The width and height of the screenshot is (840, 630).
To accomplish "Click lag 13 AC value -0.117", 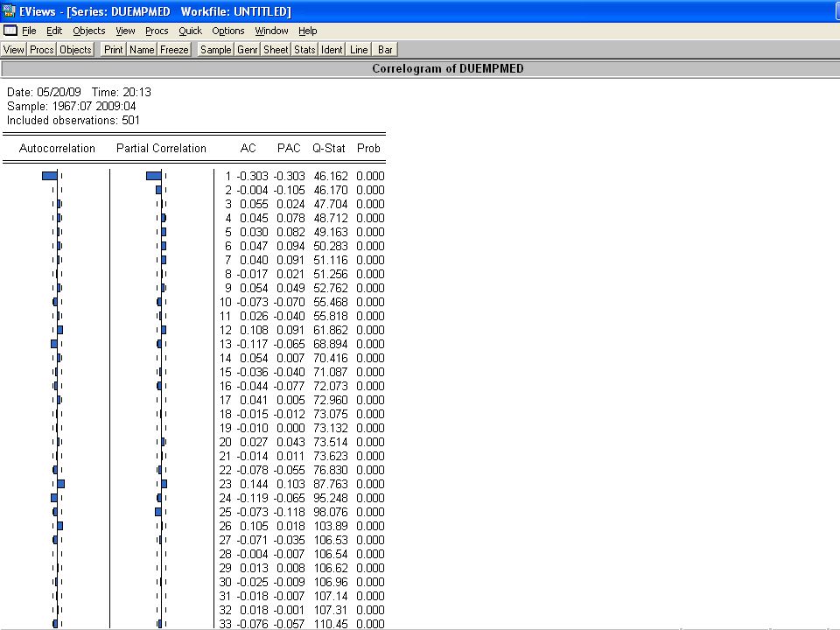I will [252, 344].
